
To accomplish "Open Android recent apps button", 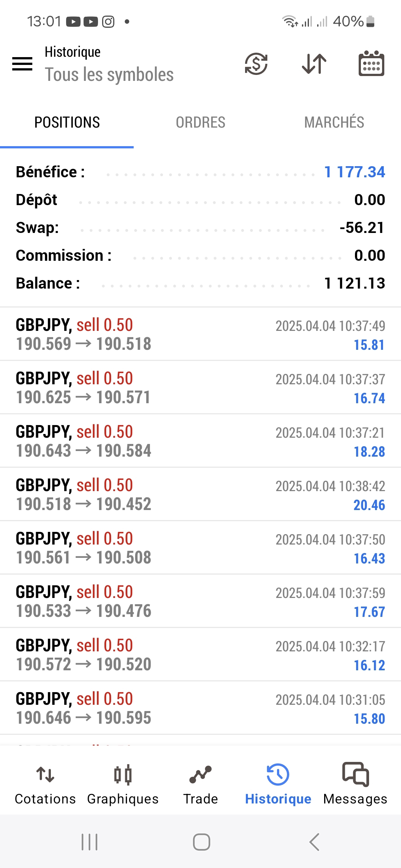I will point(89,842).
